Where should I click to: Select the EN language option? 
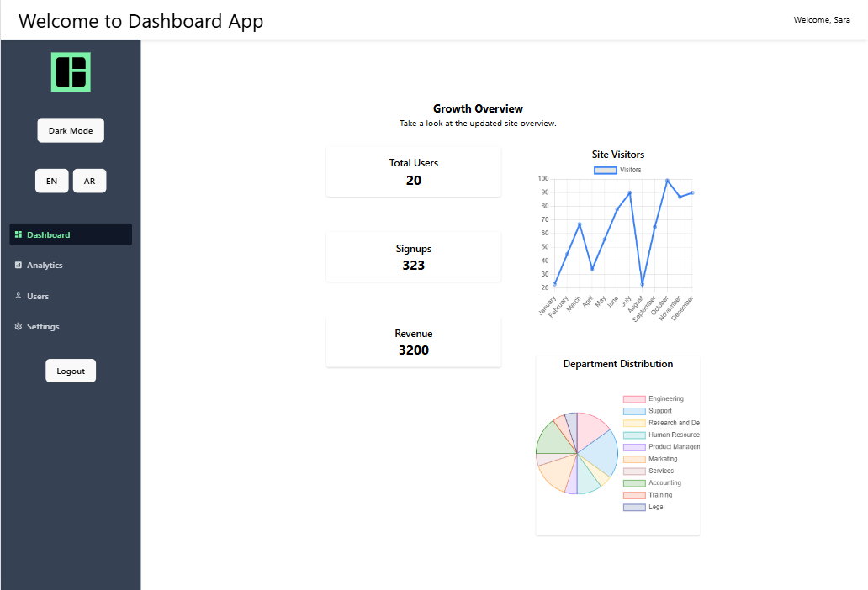tap(51, 180)
